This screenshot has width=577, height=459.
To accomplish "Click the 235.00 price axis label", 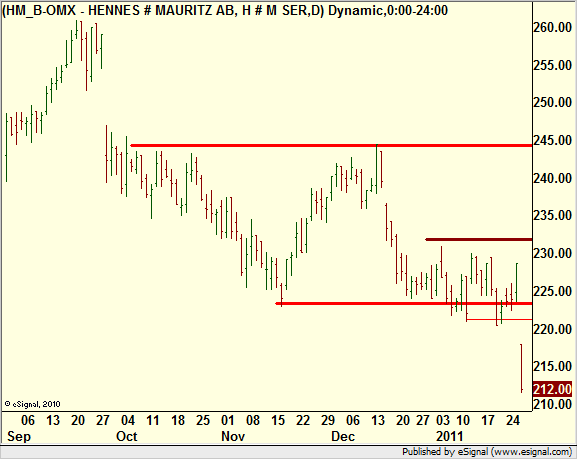I will tap(553, 215).
